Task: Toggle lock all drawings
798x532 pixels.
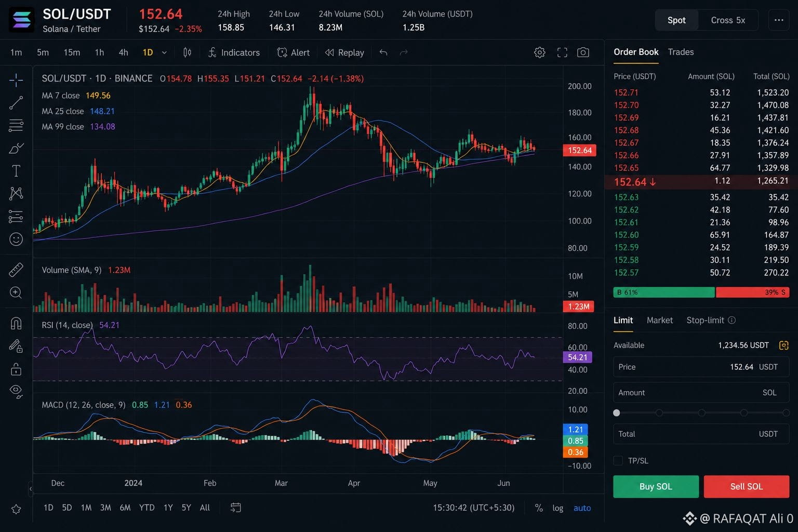Action: 16,369
